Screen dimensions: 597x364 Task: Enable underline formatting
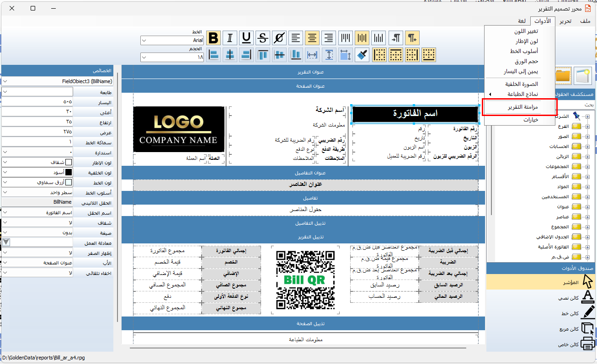coord(246,38)
